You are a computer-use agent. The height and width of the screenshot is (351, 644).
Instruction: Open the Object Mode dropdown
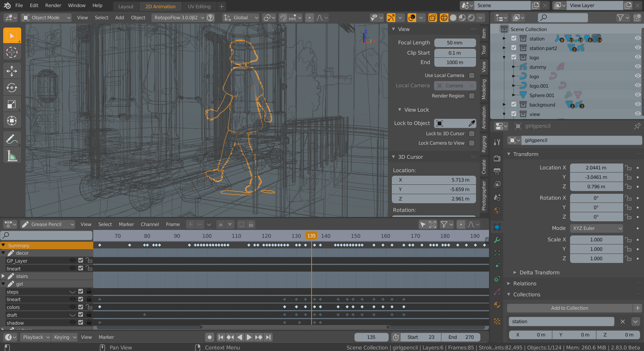[x=46, y=18]
